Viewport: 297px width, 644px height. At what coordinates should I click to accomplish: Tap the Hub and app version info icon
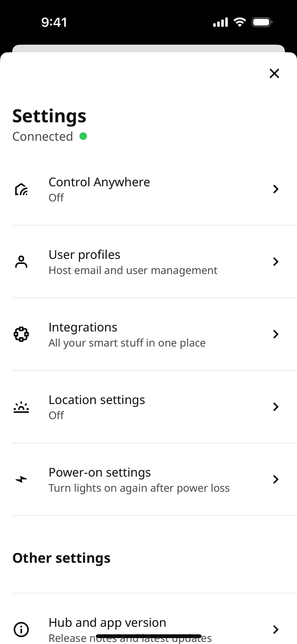click(21, 629)
